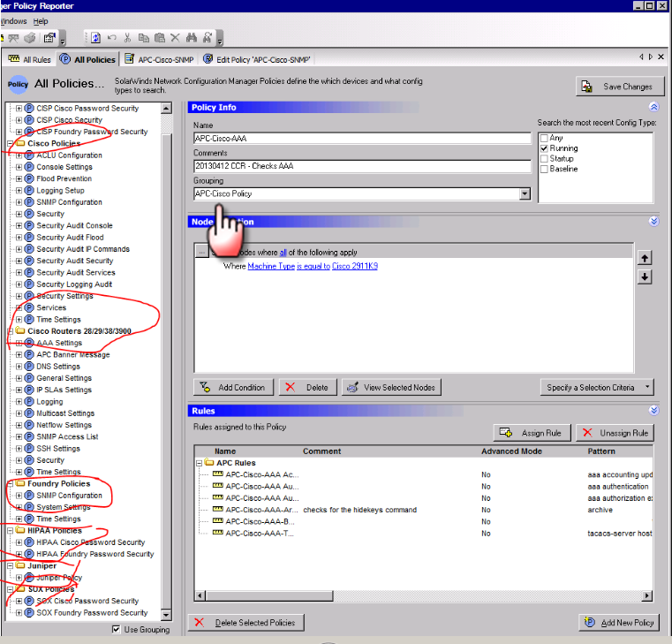Click the Delete Selected Policies button

pyautogui.click(x=246, y=622)
